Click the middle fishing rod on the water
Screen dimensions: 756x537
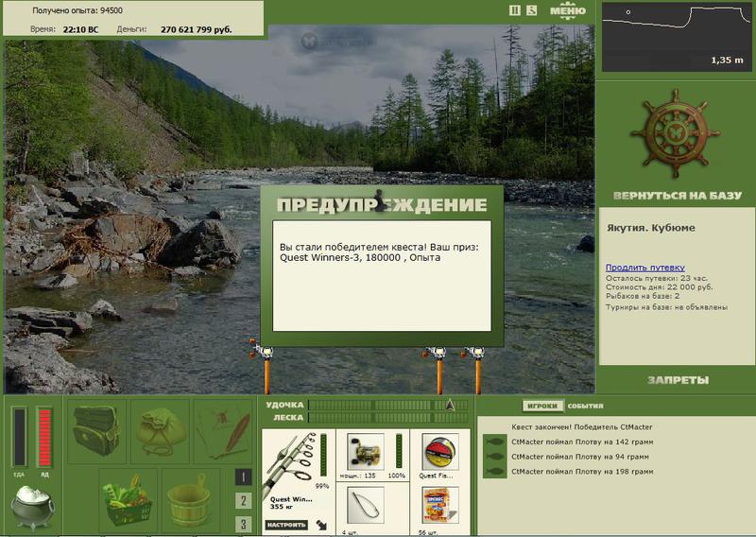438,370
